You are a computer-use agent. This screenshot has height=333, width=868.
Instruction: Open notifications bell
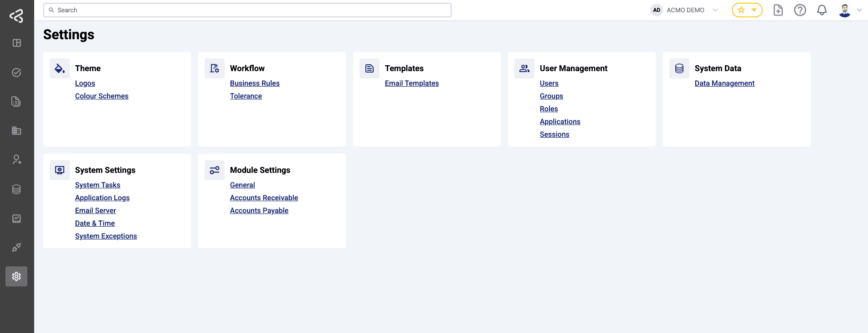[822, 10]
